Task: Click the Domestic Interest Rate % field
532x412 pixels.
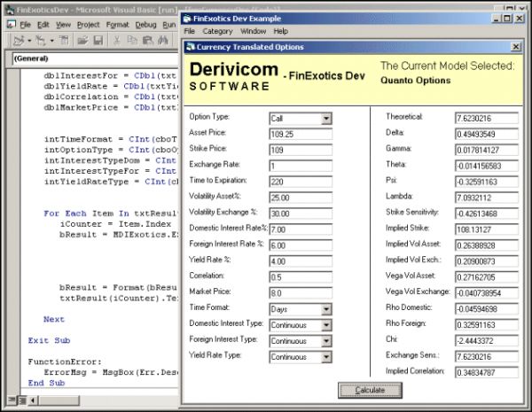Action: pyautogui.click(x=301, y=229)
